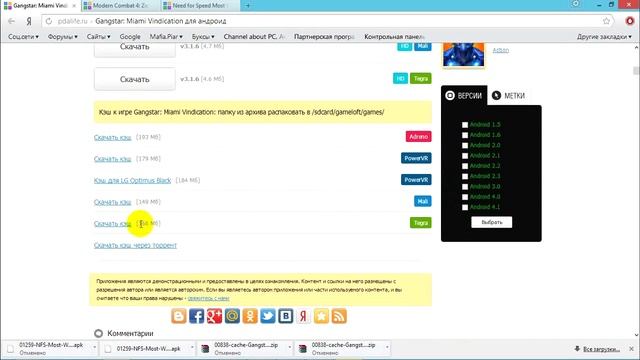Open the Mafia.Piar bookmarks dropdown
640x360 pixels.
click(166, 37)
